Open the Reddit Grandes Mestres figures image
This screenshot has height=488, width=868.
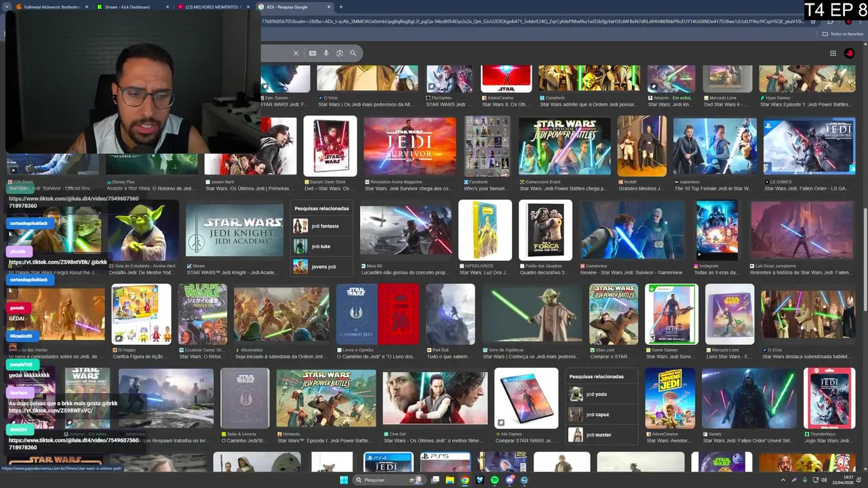[x=642, y=146]
